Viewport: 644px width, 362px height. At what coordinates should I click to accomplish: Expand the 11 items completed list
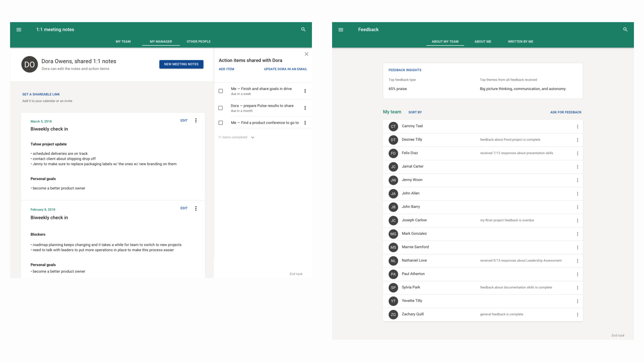click(x=252, y=137)
